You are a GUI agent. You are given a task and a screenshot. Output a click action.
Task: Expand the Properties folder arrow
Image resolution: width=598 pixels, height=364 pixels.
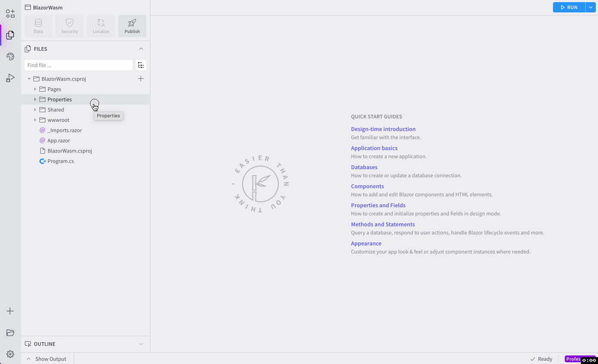tap(35, 99)
